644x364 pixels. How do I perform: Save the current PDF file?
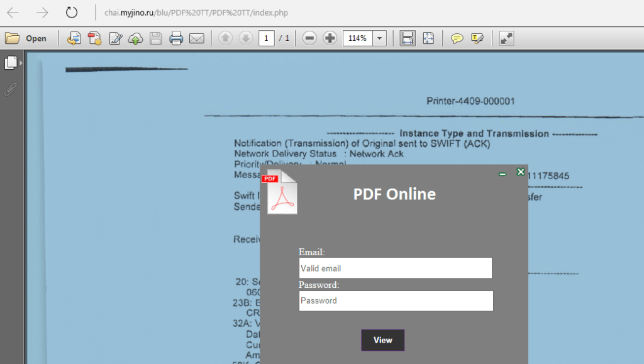[x=155, y=38]
